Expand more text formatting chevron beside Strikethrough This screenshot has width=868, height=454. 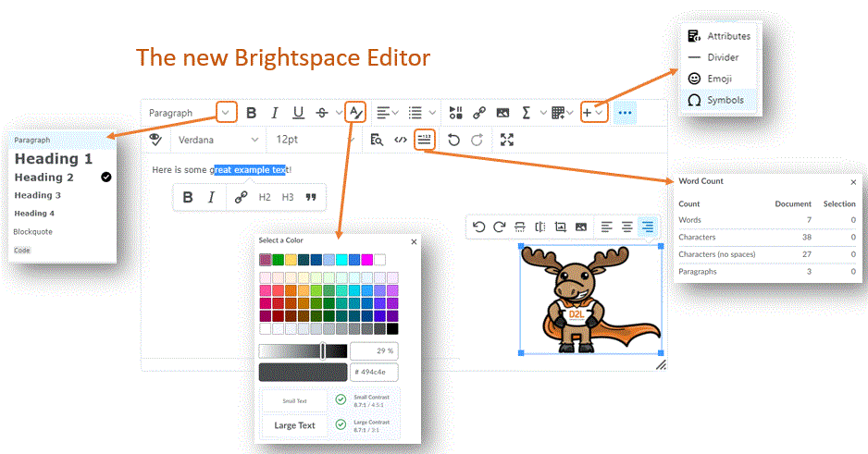(339, 113)
